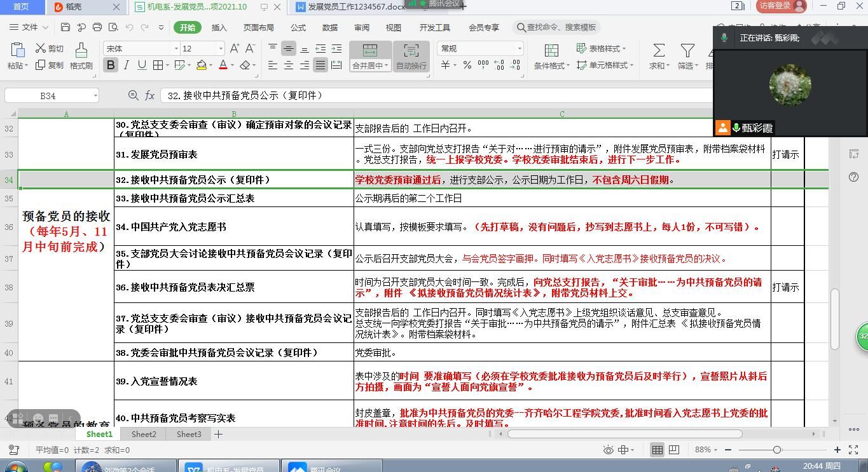Viewport: 868px width, 472px height.
Task: Click the increase font size icon
Action: tap(235, 48)
